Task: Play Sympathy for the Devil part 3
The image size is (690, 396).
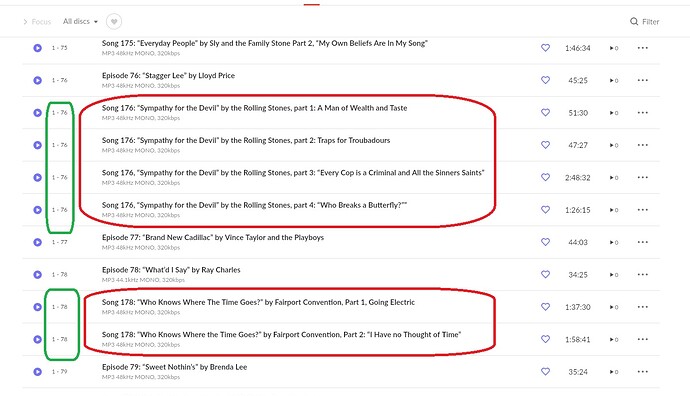Action: point(38,177)
